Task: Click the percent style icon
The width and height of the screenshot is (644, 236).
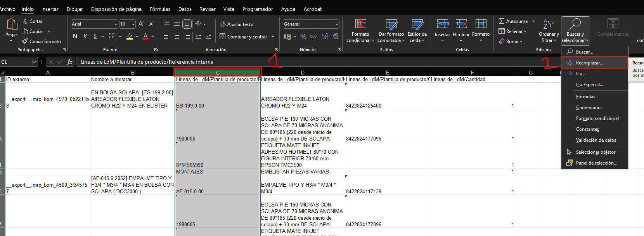Action: [303, 36]
